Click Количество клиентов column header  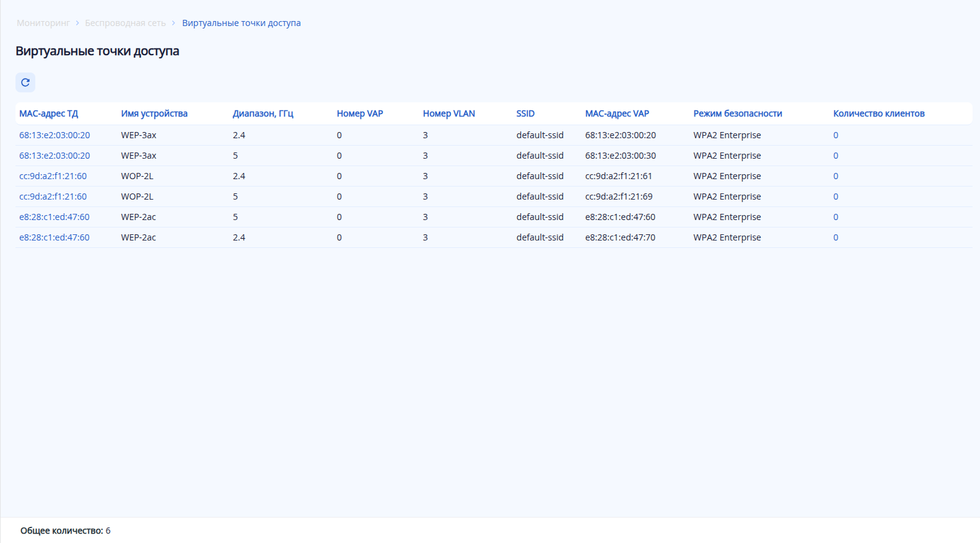pyautogui.click(x=878, y=113)
